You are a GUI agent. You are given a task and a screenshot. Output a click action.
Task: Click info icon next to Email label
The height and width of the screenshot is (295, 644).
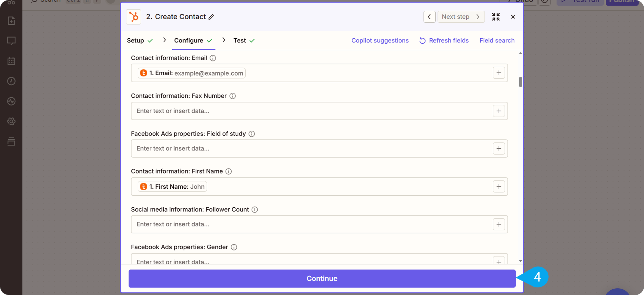213,58
